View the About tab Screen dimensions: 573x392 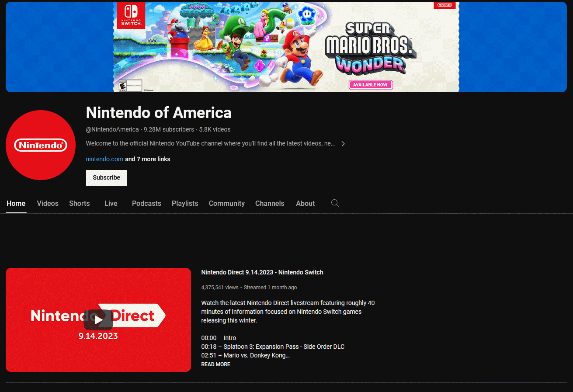coord(305,203)
